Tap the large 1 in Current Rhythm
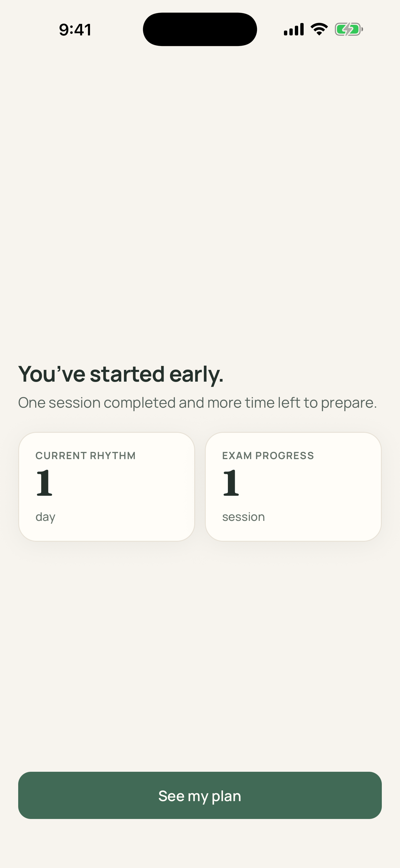The height and width of the screenshot is (868, 400). (45, 483)
